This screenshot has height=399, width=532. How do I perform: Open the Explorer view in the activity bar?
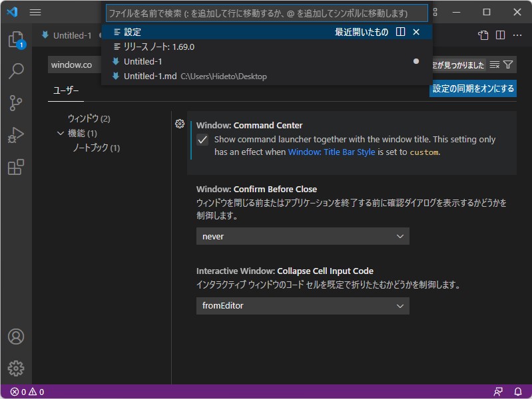click(16, 40)
